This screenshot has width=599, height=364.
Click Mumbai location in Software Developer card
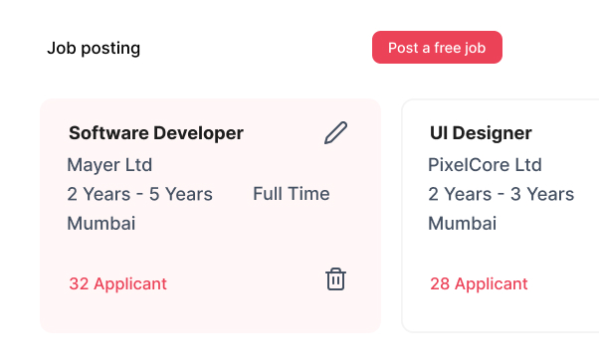pos(101,223)
